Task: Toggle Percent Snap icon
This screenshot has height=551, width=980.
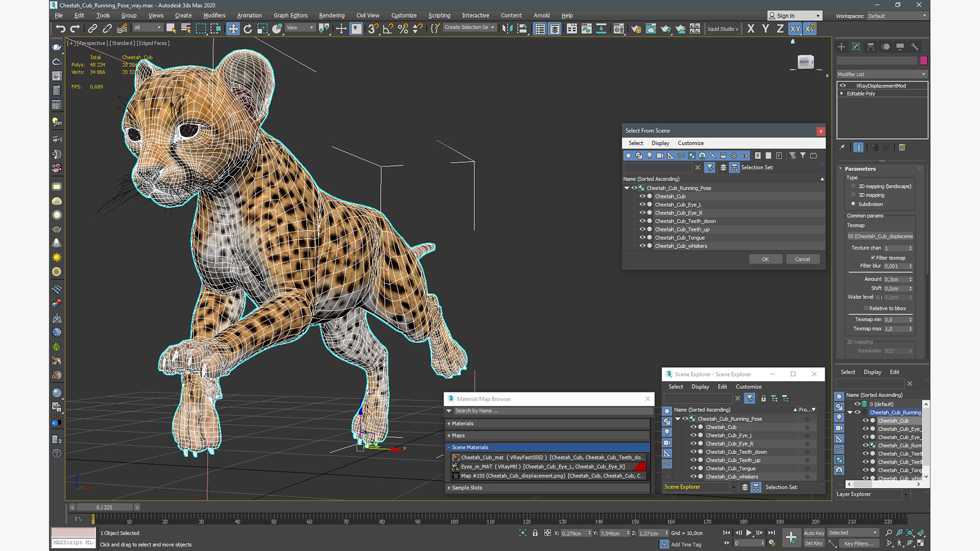Action: [403, 29]
